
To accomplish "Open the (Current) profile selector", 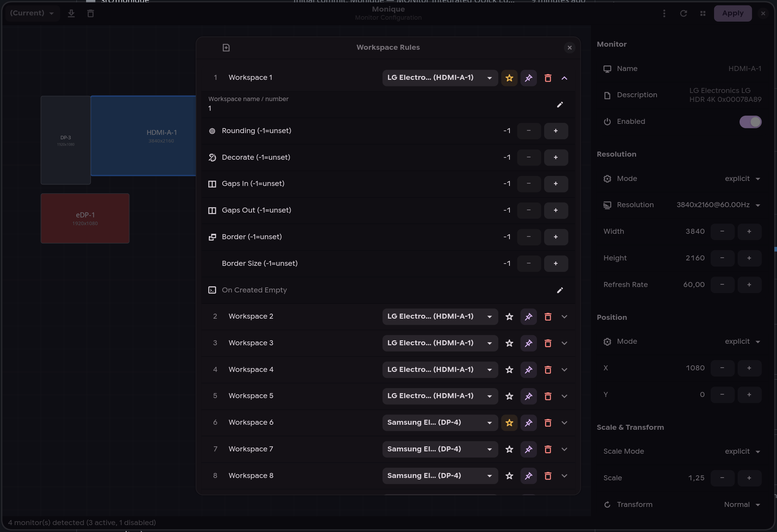I will (x=32, y=13).
